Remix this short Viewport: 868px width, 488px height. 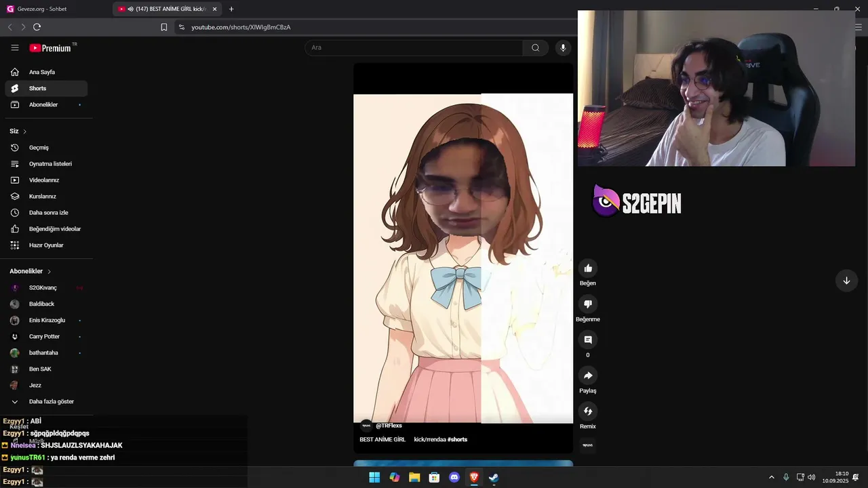[588, 411]
